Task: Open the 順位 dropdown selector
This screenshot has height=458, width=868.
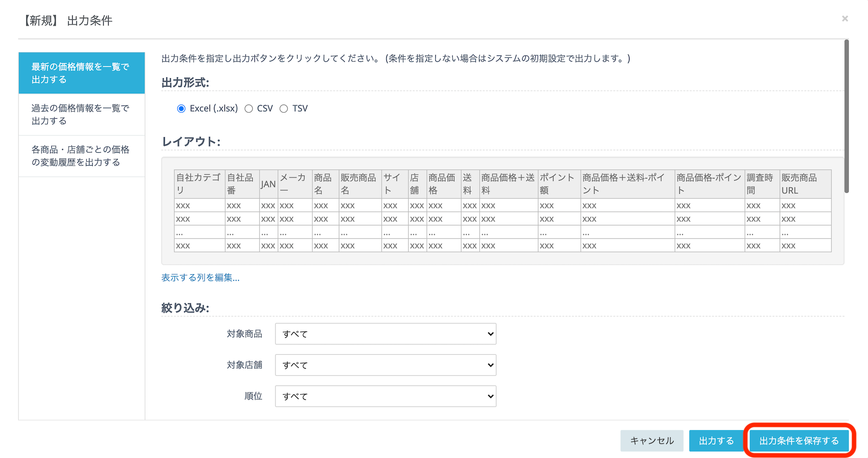Action: tap(385, 396)
